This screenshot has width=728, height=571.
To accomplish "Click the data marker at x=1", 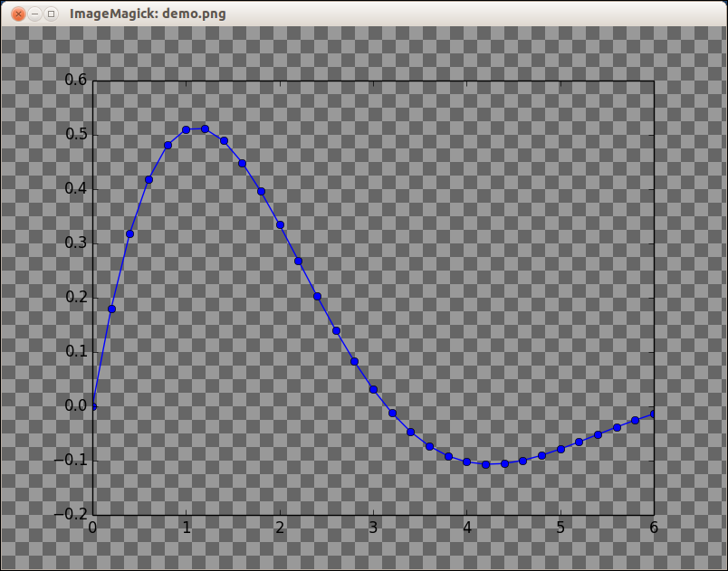I will [x=187, y=130].
